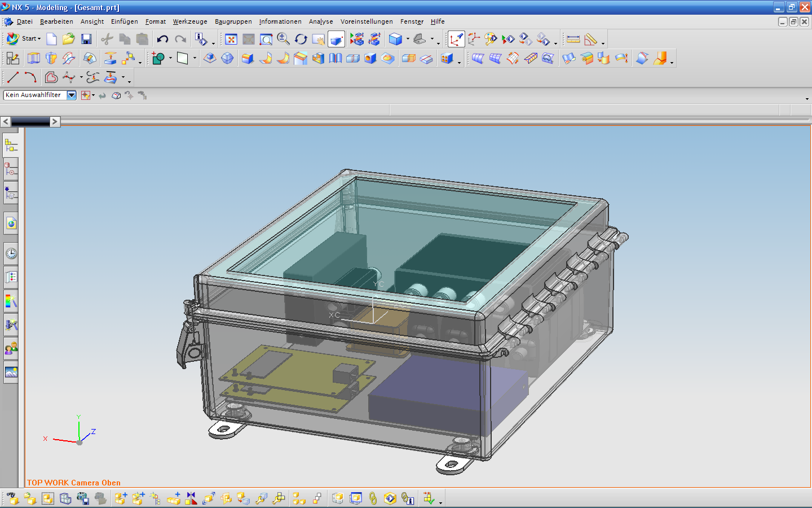Screen dimensions: 812x508
Task: Select the Fit view tool
Action: pos(231,39)
